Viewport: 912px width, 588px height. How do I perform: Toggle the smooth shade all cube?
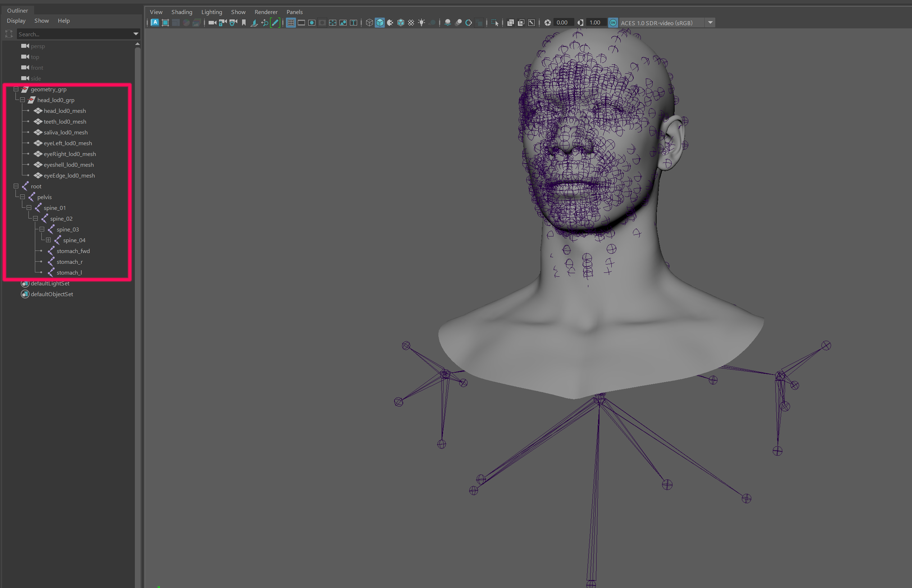tap(380, 23)
